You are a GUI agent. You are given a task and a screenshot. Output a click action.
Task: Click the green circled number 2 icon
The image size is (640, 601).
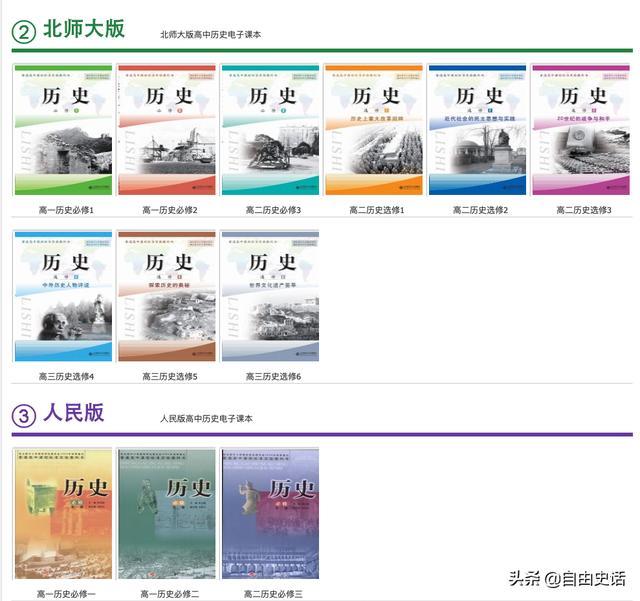(23, 32)
